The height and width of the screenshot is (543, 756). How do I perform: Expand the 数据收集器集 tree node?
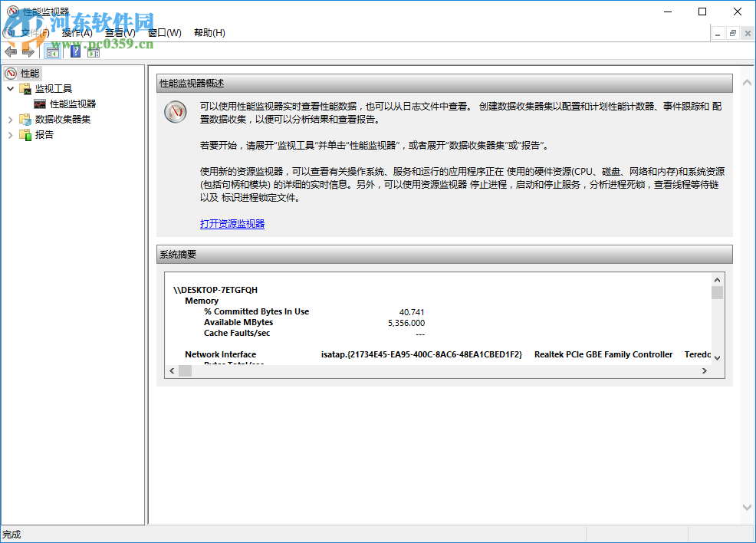click(x=11, y=119)
